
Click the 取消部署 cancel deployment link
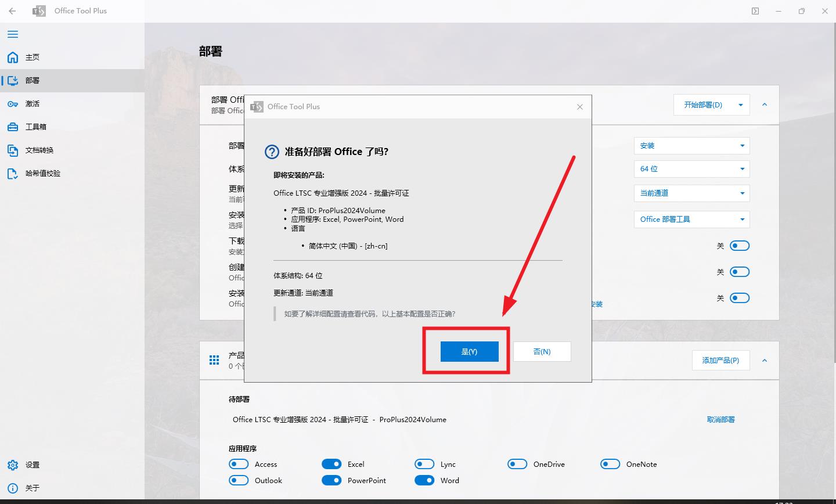[720, 419]
